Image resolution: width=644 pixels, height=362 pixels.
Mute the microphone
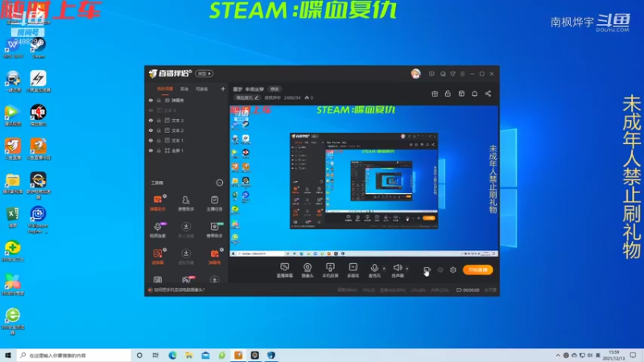click(374, 270)
